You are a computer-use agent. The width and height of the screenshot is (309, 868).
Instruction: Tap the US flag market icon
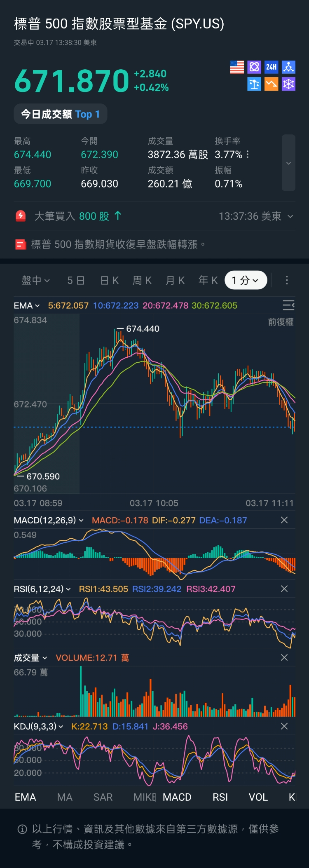237,67
